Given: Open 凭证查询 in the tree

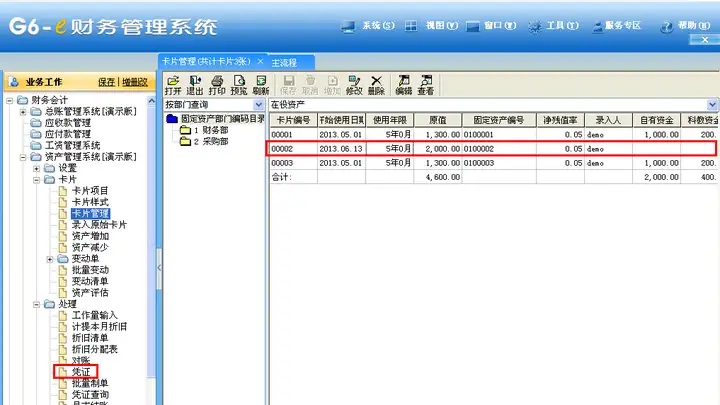Looking at the screenshot, I should pos(90,395).
